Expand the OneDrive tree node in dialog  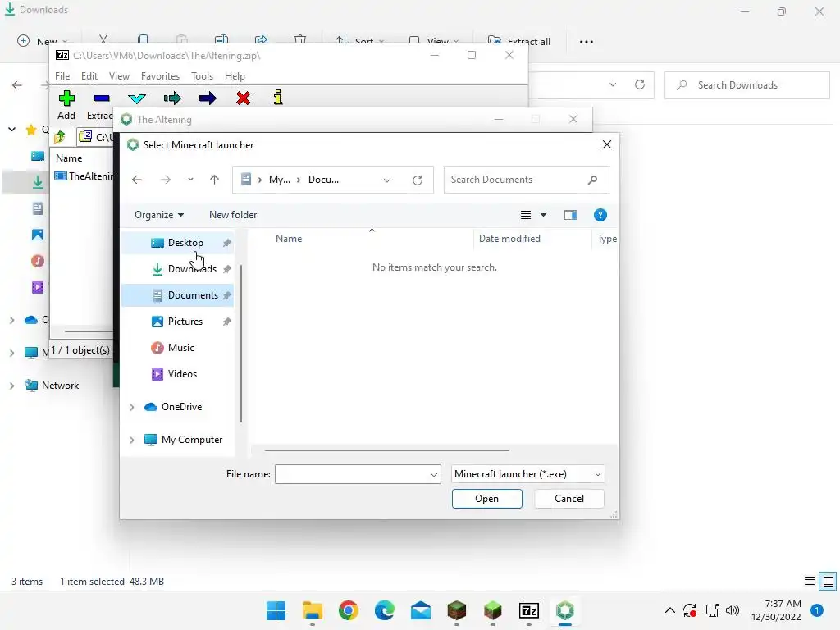pos(131,407)
